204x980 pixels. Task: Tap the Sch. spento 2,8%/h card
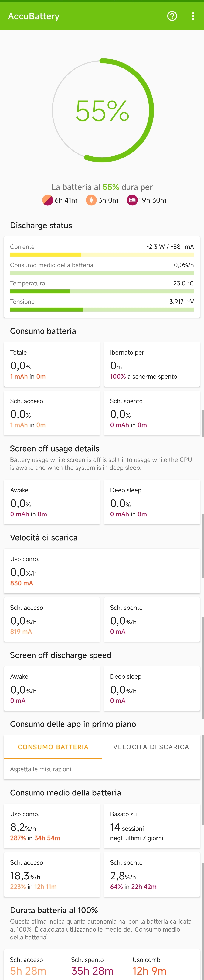[152, 874]
